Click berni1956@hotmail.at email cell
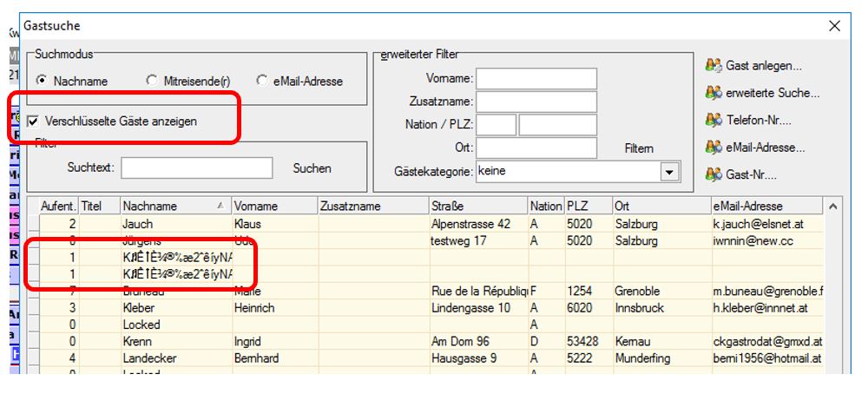868x407 pixels. (767, 358)
